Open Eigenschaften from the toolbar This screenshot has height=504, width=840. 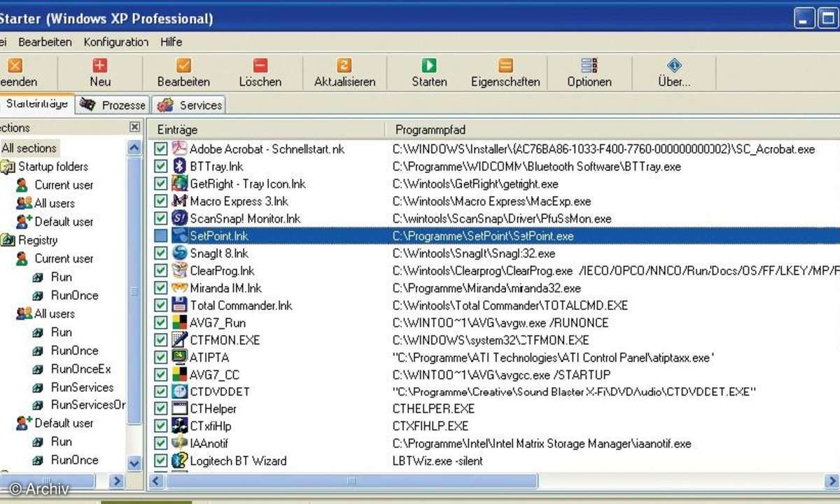tap(505, 73)
